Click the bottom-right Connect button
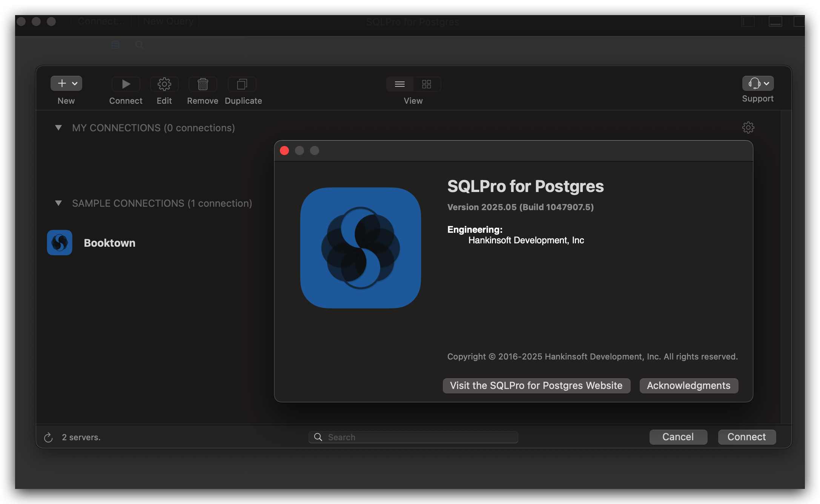The width and height of the screenshot is (820, 504). pos(746,437)
